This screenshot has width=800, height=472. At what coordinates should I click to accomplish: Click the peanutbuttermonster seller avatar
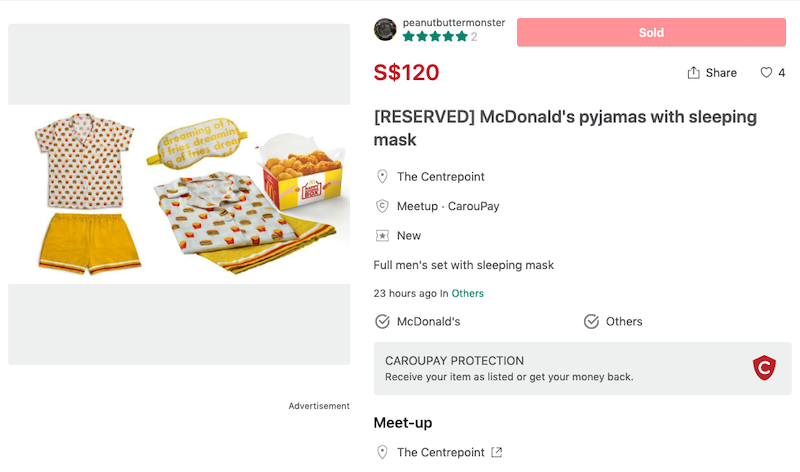385,30
